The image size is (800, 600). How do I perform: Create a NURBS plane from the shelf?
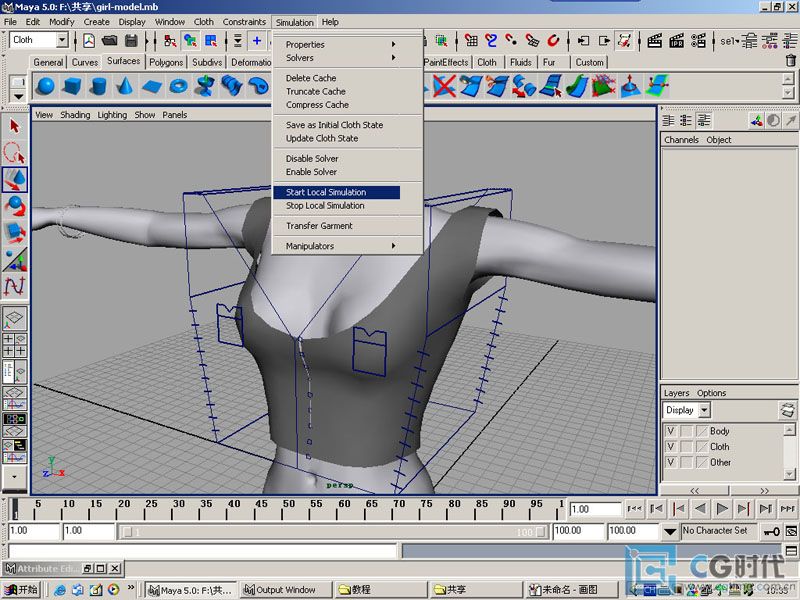click(152, 86)
